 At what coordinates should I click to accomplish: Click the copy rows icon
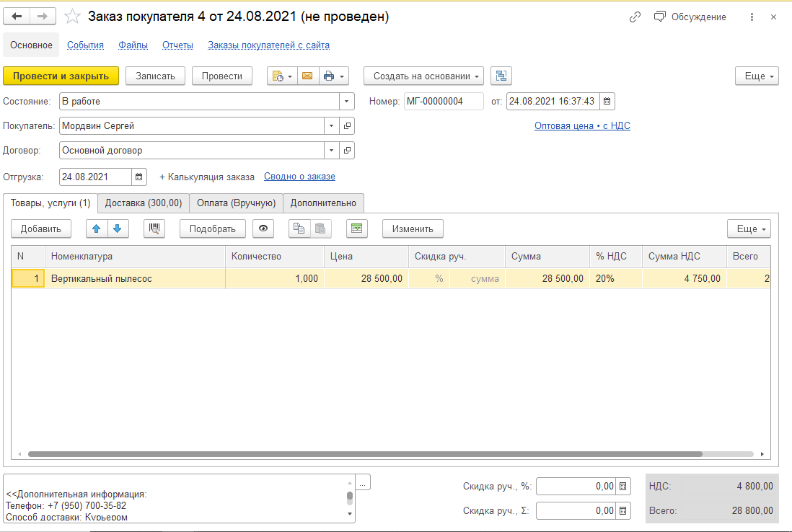click(299, 229)
